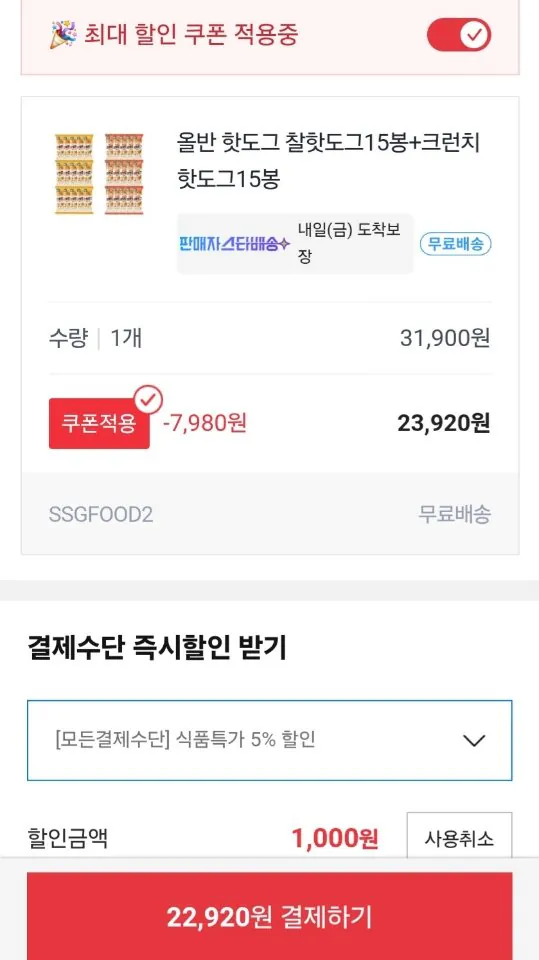Viewport: 539px width, 960px height.
Task: Open the SSGFOOD2 seller link
Action: [101, 514]
